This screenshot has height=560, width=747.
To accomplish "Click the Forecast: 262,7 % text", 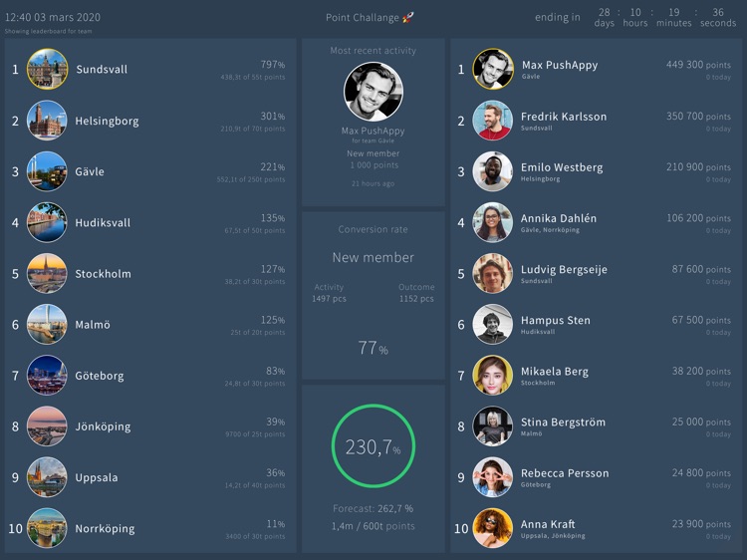I will click(x=373, y=508).
